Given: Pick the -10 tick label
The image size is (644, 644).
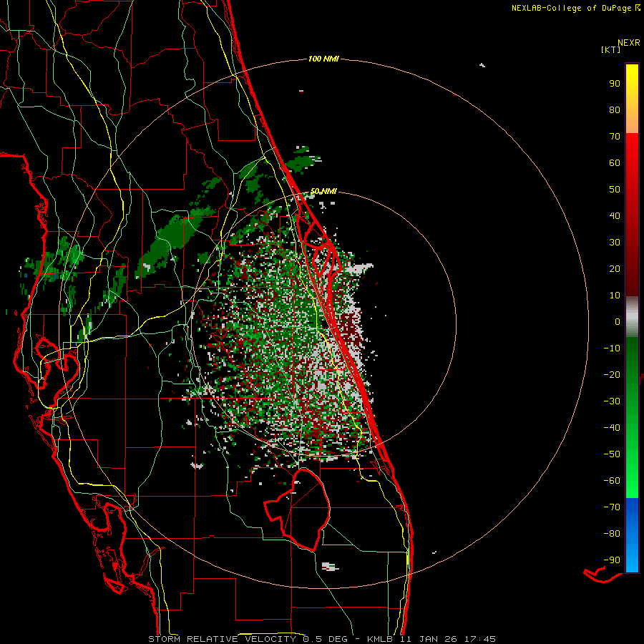Looking at the screenshot, I should point(612,348).
